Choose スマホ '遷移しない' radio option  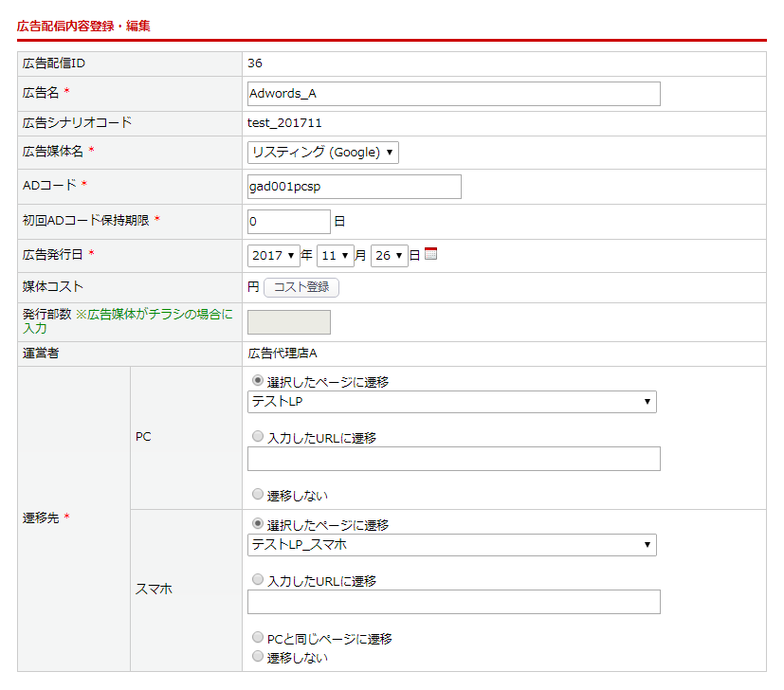tap(258, 656)
